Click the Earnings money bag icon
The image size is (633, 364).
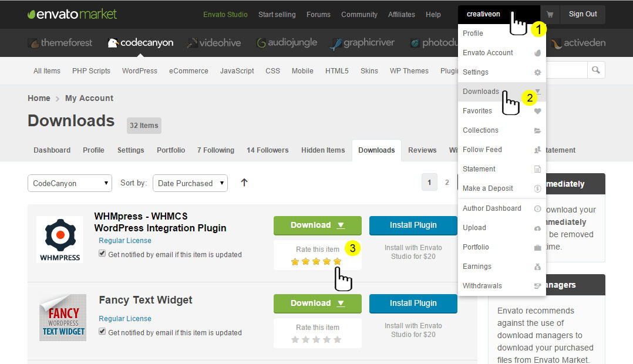pyautogui.click(x=537, y=267)
